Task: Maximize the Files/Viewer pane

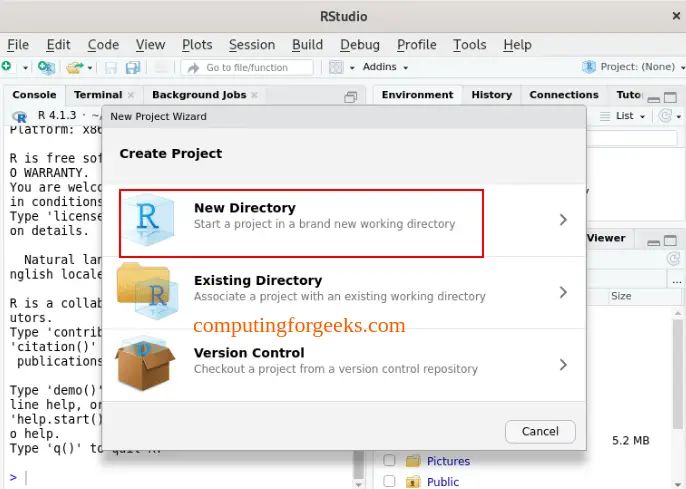Action: click(670, 241)
